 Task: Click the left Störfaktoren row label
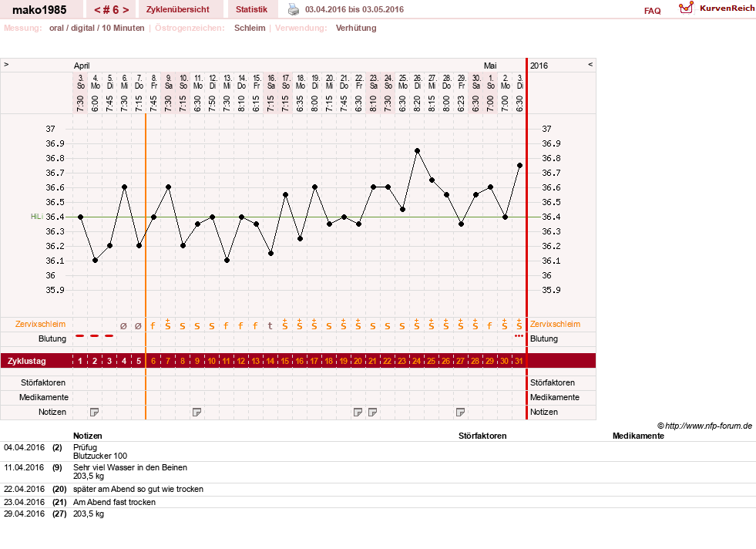point(43,382)
